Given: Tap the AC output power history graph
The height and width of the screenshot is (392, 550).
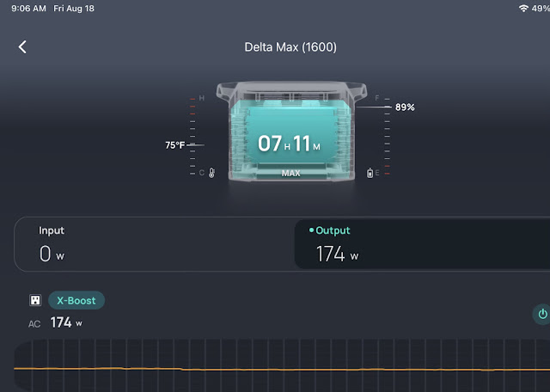Looking at the screenshot, I should point(282,365).
